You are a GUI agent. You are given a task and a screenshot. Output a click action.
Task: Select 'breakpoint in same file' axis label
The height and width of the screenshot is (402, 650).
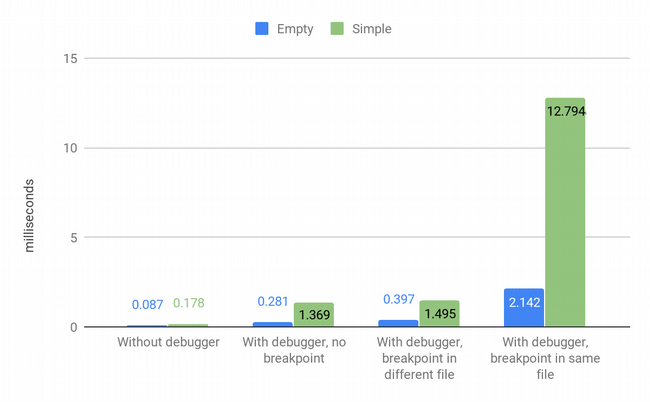pos(544,359)
